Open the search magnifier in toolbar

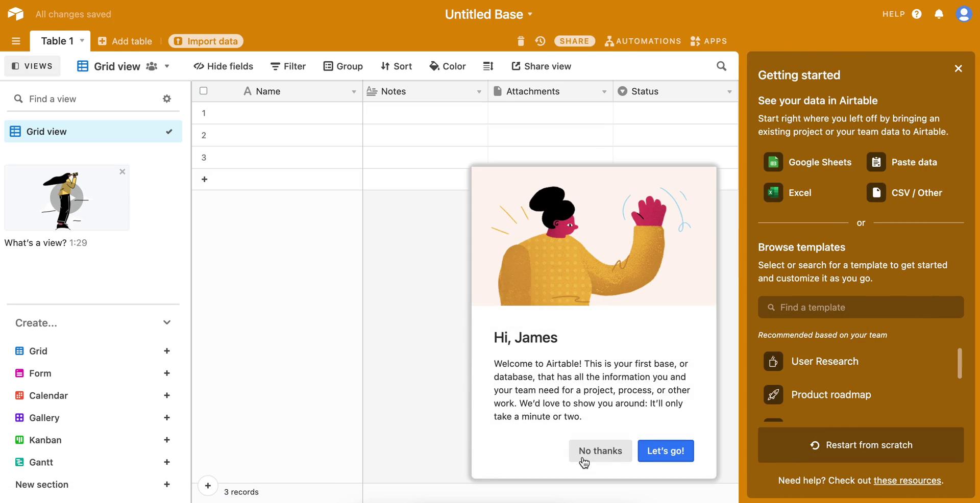pyautogui.click(x=721, y=66)
